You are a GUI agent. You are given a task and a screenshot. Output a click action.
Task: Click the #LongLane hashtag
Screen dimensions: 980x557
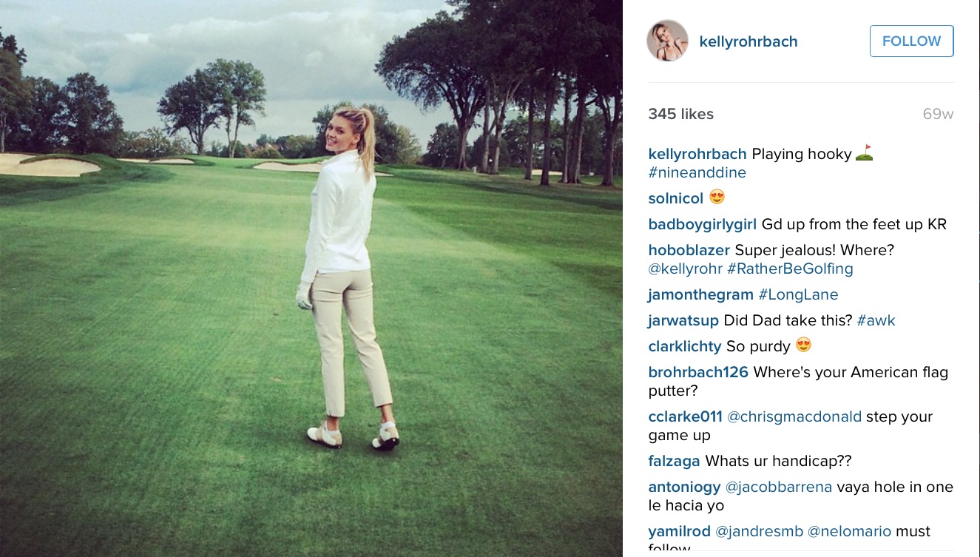(x=799, y=295)
